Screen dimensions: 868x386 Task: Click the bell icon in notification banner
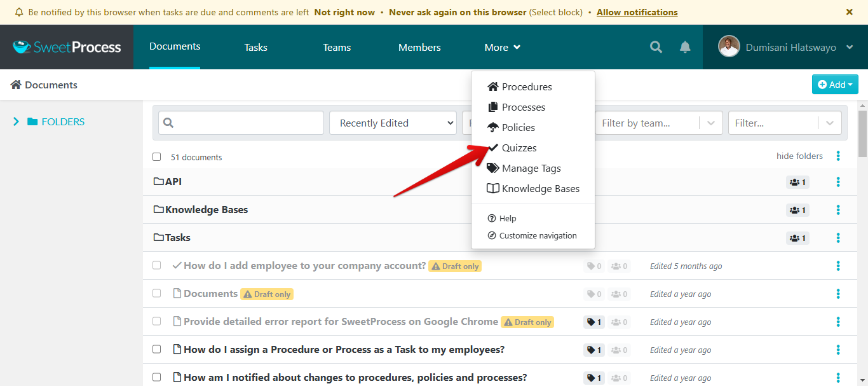19,12
